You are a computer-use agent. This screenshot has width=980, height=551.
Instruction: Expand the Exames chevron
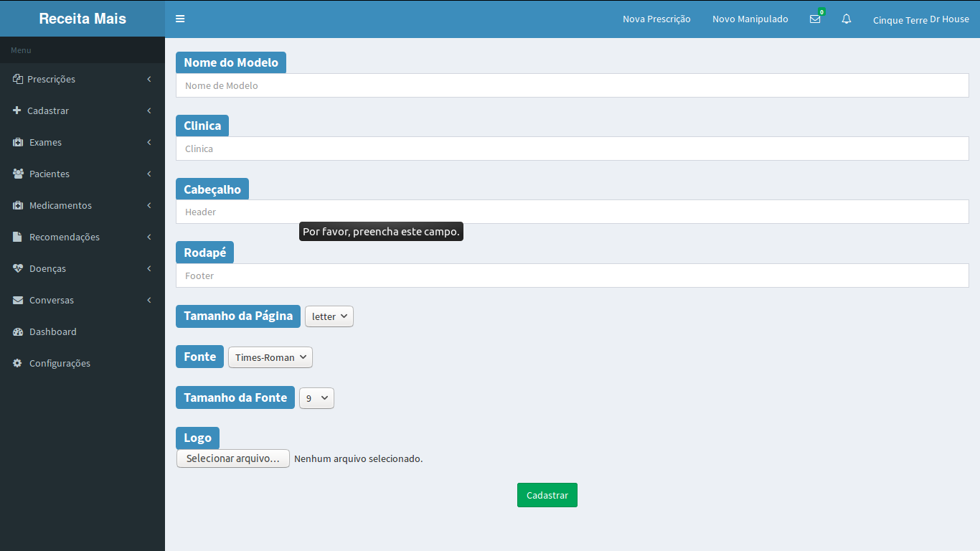pyautogui.click(x=149, y=142)
